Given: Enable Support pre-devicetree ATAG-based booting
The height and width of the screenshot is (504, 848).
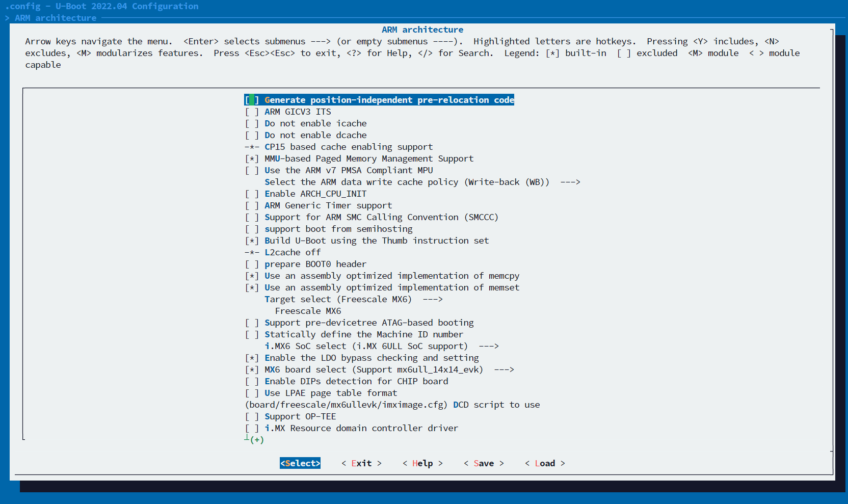Looking at the screenshot, I should 359,323.
